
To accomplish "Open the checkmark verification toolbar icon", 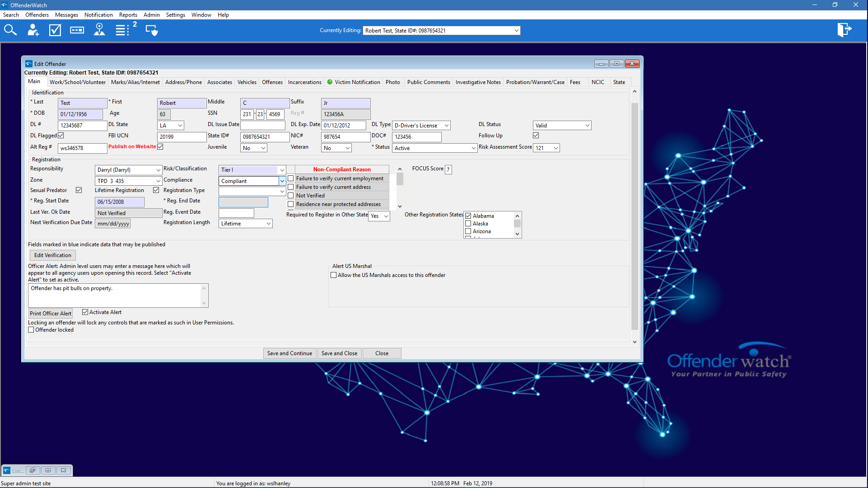I will pos(55,30).
